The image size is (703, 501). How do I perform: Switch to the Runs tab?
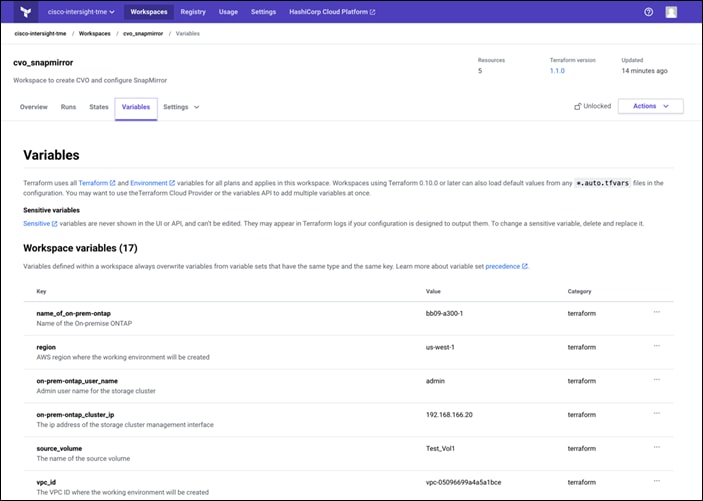click(x=68, y=107)
